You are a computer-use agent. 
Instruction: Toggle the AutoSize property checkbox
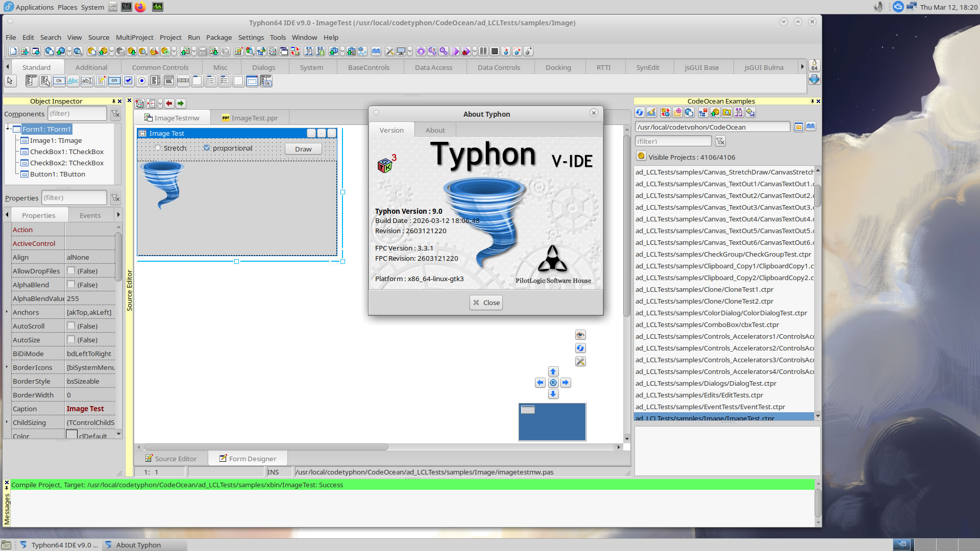coord(71,340)
